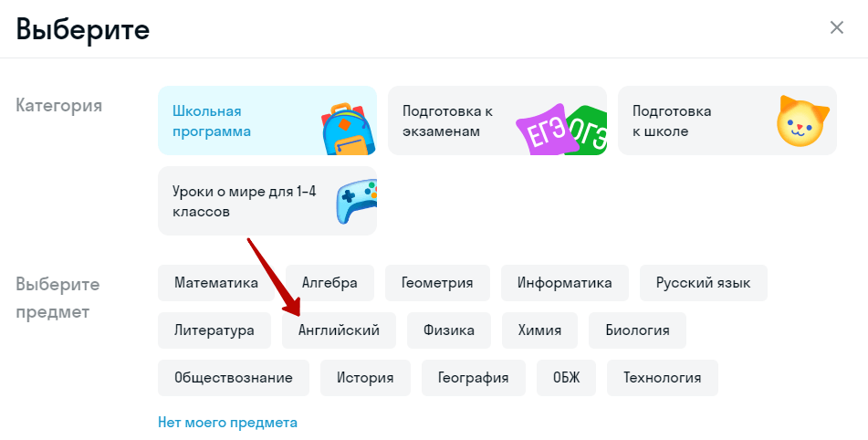Image resolution: width=868 pixels, height=440 pixels.
Task: Click the blue gamepad icon
Action: point(356,201)
